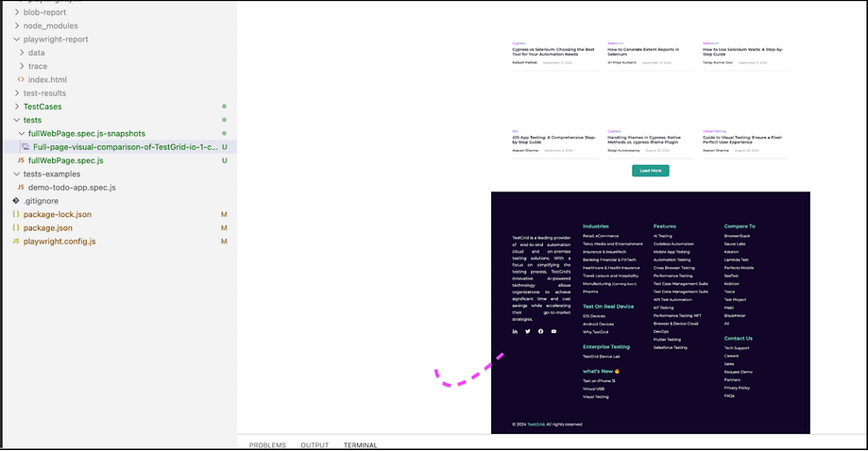
Task: Click the Privacy Policy footer link
Action: pyautogui.click(x=737, y=388)
